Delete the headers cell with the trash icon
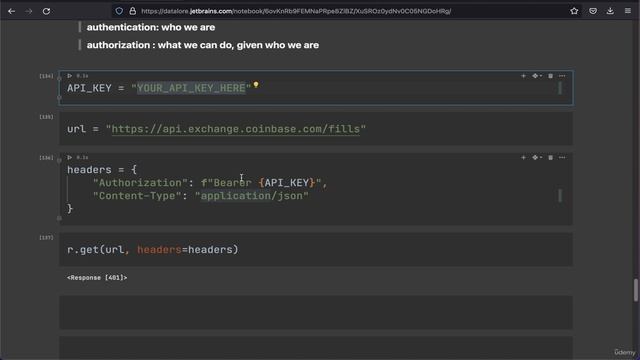 [550, 158]
